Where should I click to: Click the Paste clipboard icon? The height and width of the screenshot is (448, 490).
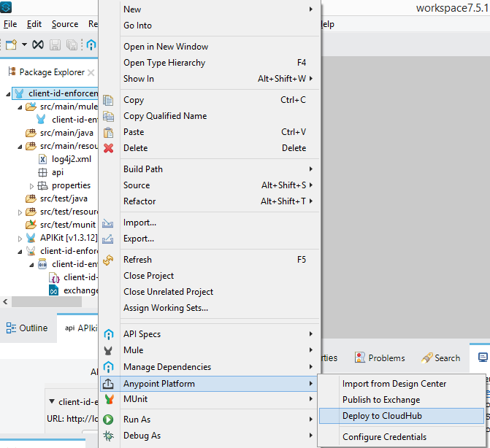click(108, 132)
